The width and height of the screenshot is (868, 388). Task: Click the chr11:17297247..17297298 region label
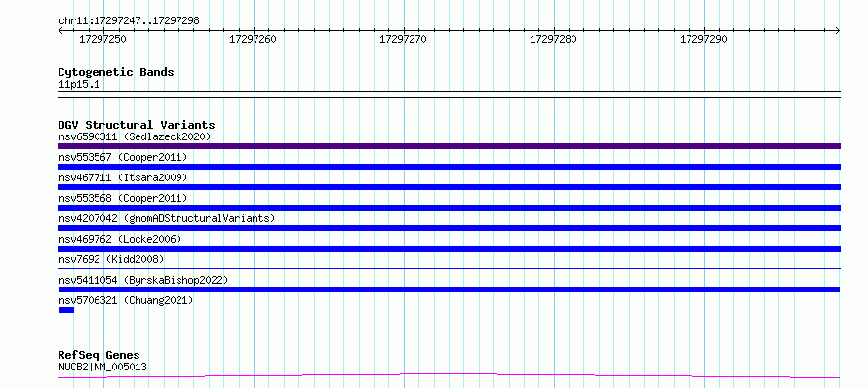[x=129, y=21]
